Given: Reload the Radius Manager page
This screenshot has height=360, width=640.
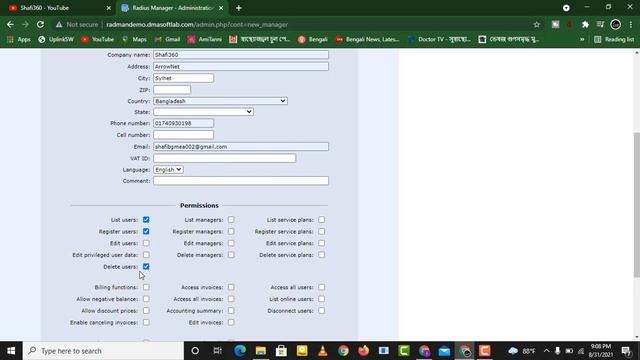Looking at the screenshot, I should [x=40, y=24].
